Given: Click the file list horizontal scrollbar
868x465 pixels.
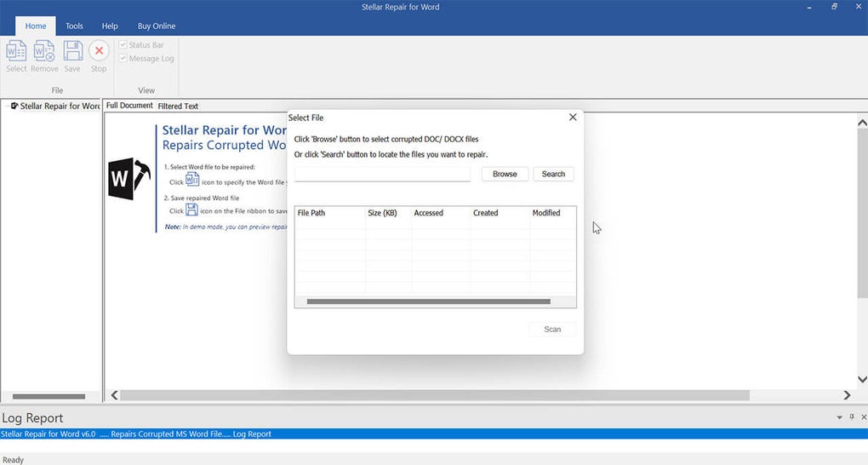Looking at the screenshot, I should tap(428, 301).
